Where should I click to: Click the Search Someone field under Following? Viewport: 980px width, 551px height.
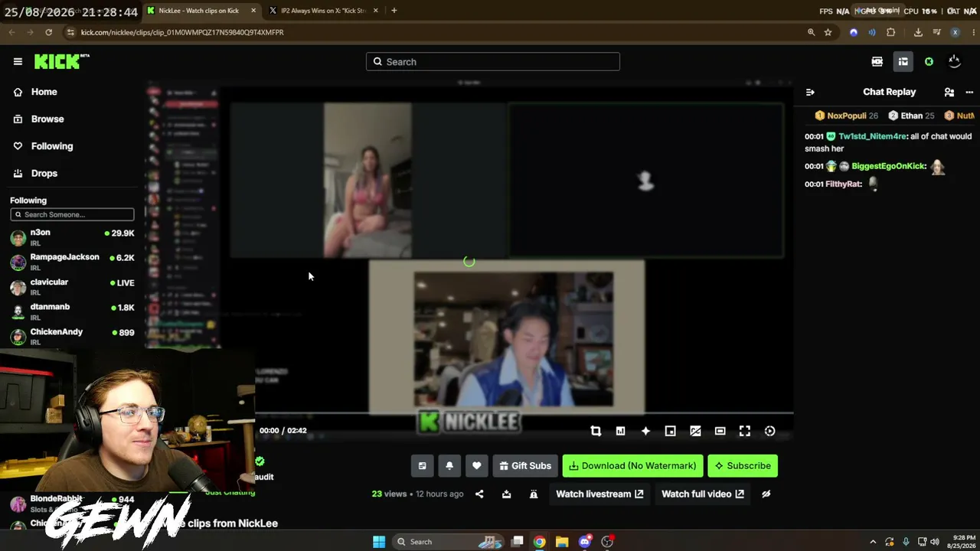click(72, 214)
